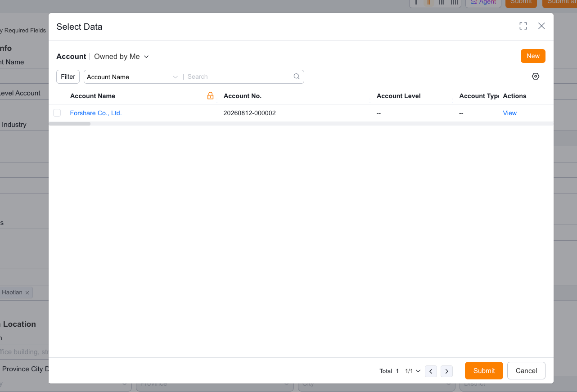This screenshot has width=577, height=392.
Task: Click the Account Level column header
Action: point(399,96)
